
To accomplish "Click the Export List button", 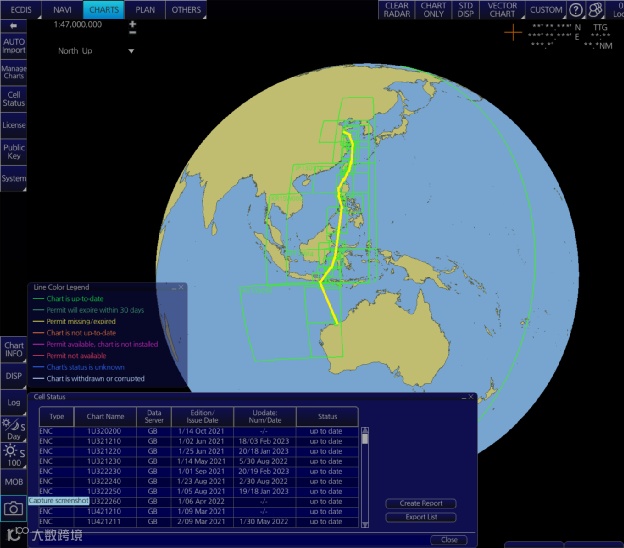I will tap(421, 517).
